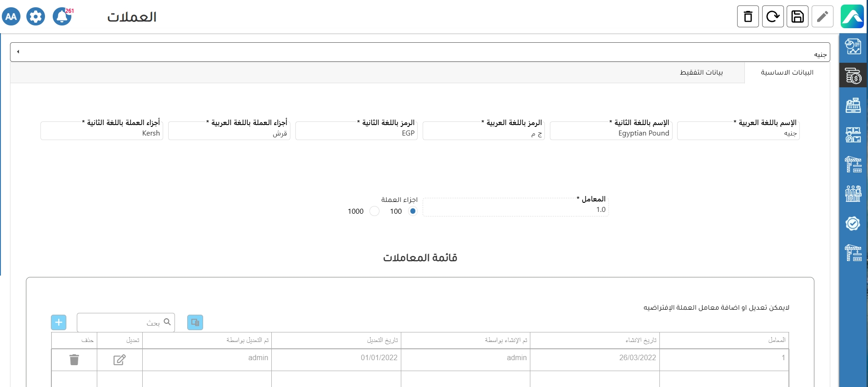The image size is (868, 387).
Task: Click the Egyptian Pound name field
Action: coord(611,133)
